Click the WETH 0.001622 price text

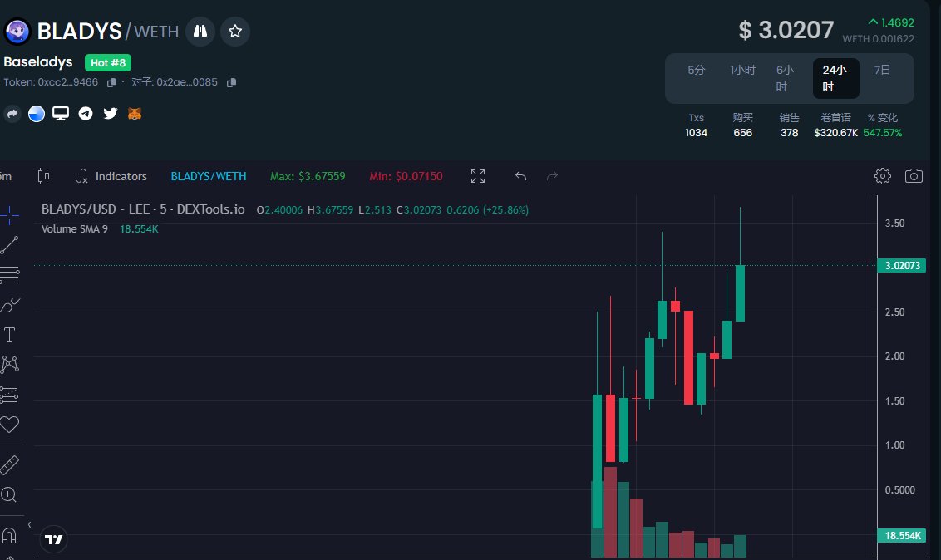click(878, 39)
